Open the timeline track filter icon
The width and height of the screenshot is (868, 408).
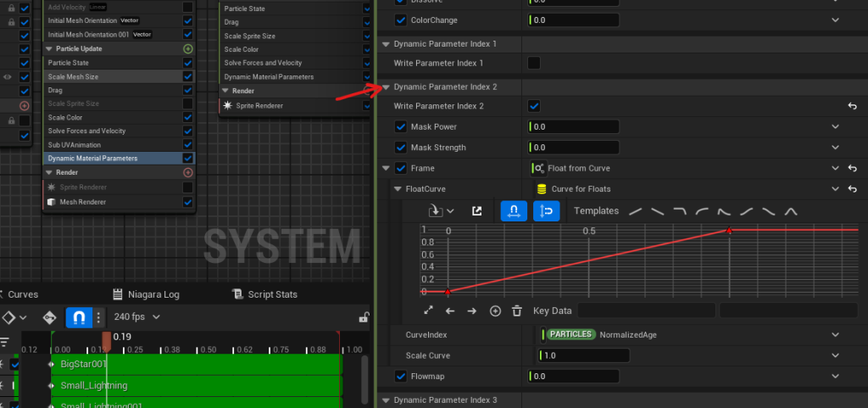point(4,342)
